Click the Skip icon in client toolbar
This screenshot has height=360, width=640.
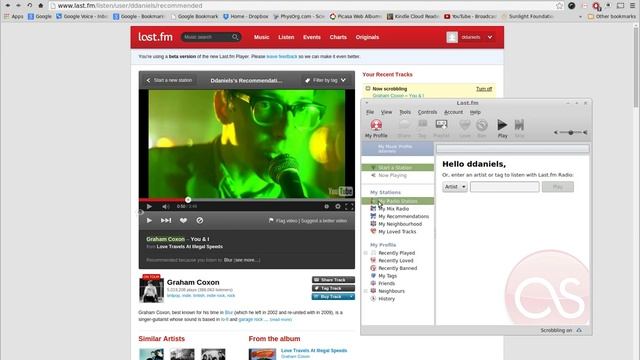[519, 125]
